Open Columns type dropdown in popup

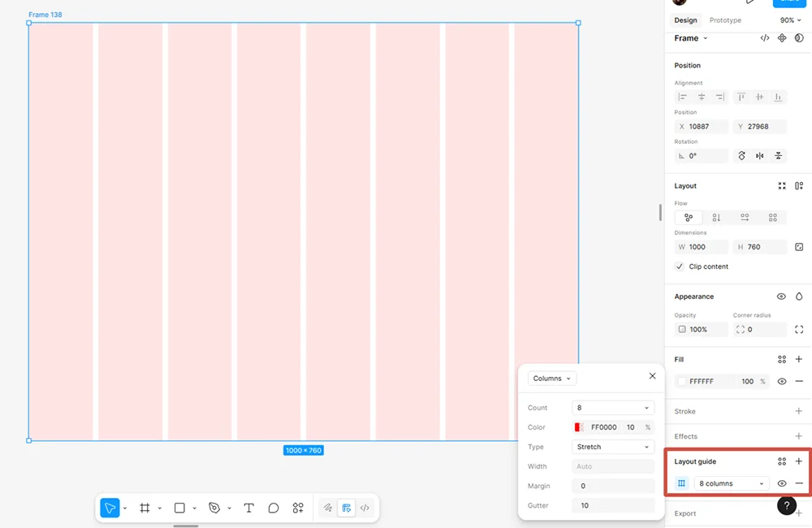[552, 379]
